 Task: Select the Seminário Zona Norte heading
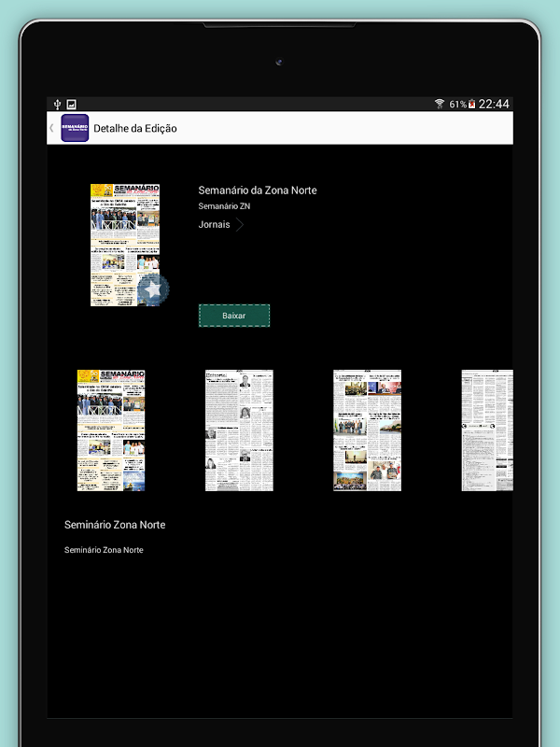click(x=115, y=525)
